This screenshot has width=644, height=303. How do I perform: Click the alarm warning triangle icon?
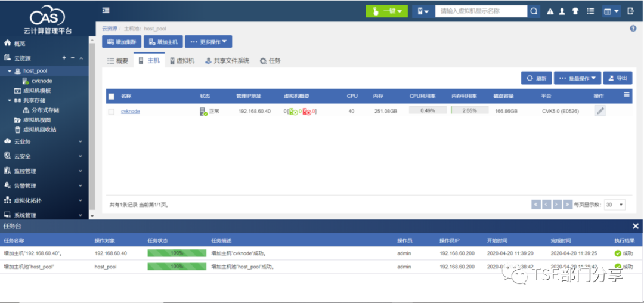pos(550,11)
